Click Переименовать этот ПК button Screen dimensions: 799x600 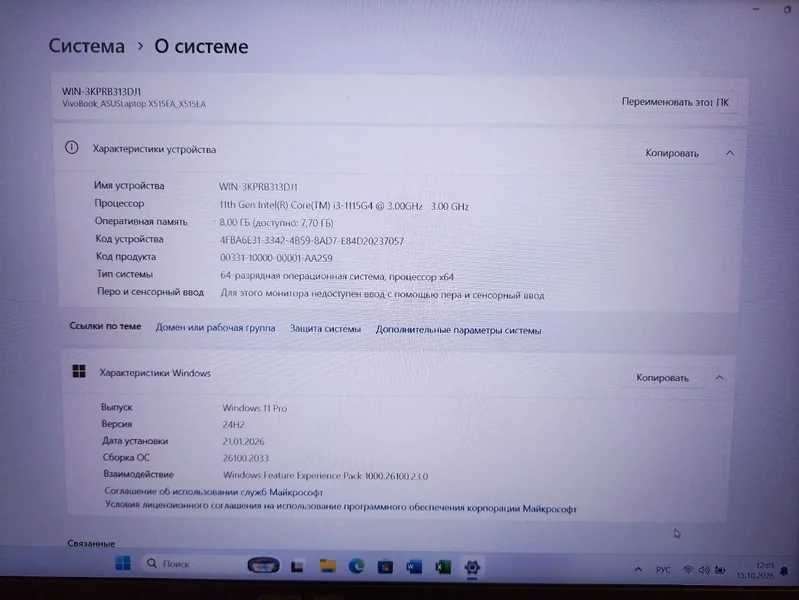[x=675, y=102]
